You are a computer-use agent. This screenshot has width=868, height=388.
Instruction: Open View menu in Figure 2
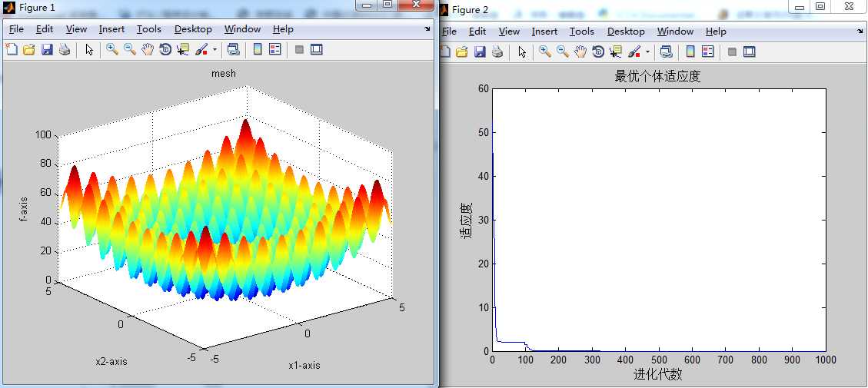(509, 32)
